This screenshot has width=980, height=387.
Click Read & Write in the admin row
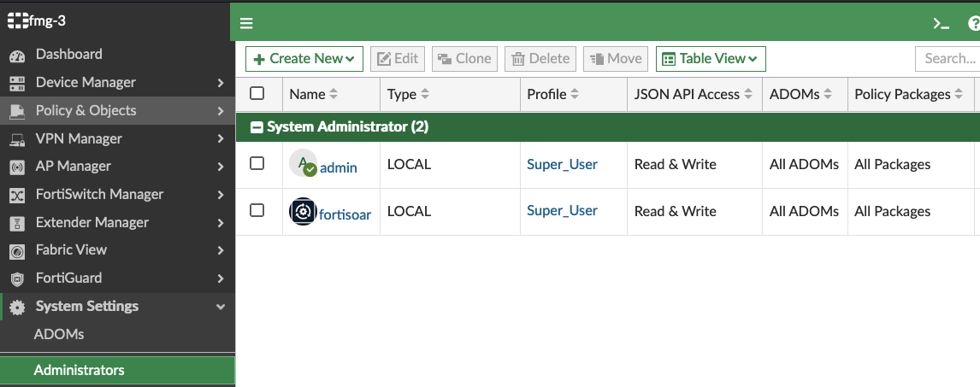pos(675,164)
